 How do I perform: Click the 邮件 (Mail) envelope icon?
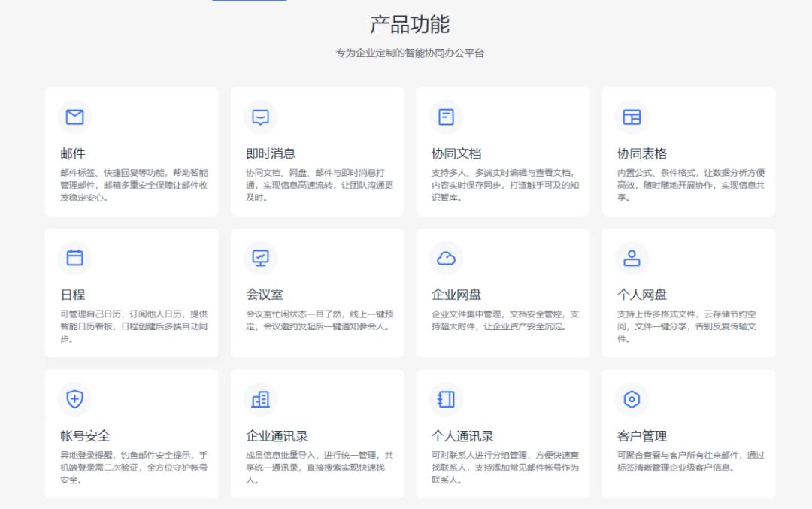pyautogui.click(x=74, y=117)
